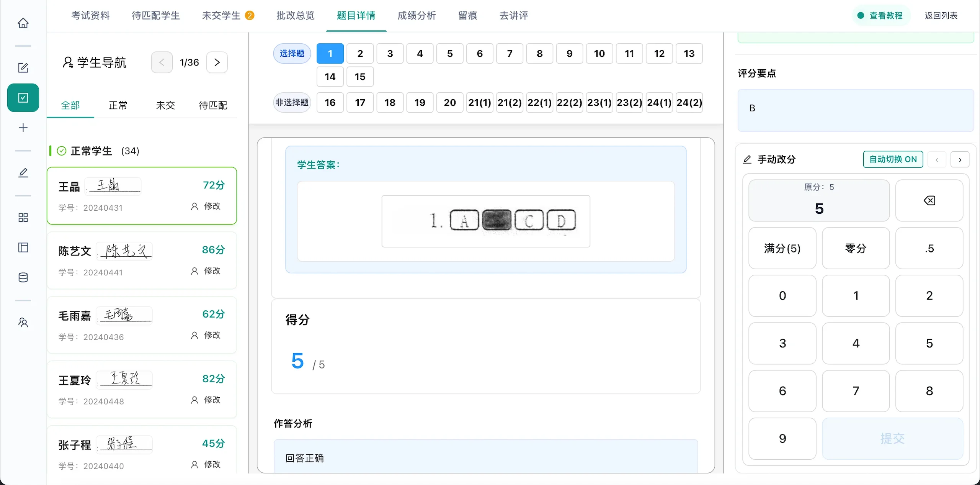Screen dimensions: 980x485
Task: Click the 72分 score for 王晶
Action: 214,185
